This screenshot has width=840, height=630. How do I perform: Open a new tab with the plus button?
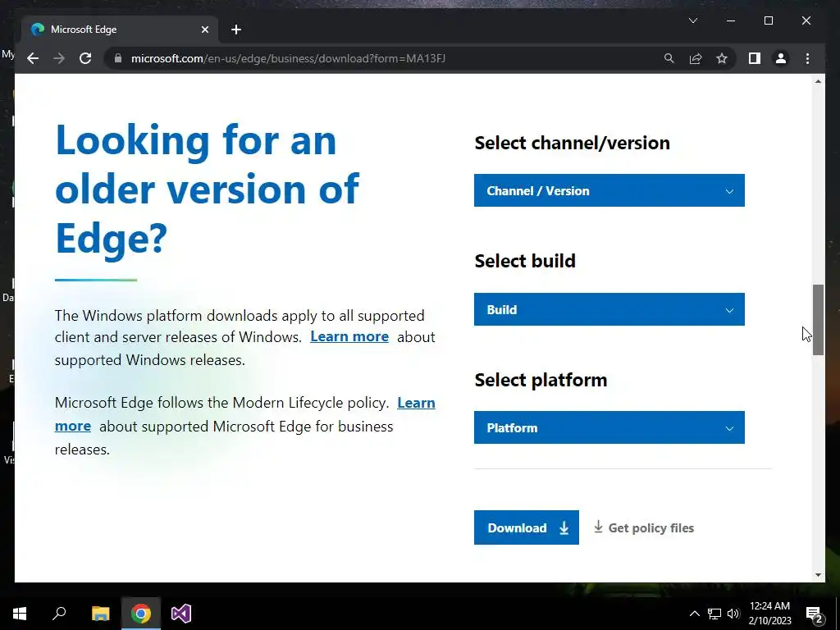pos(236,30)
